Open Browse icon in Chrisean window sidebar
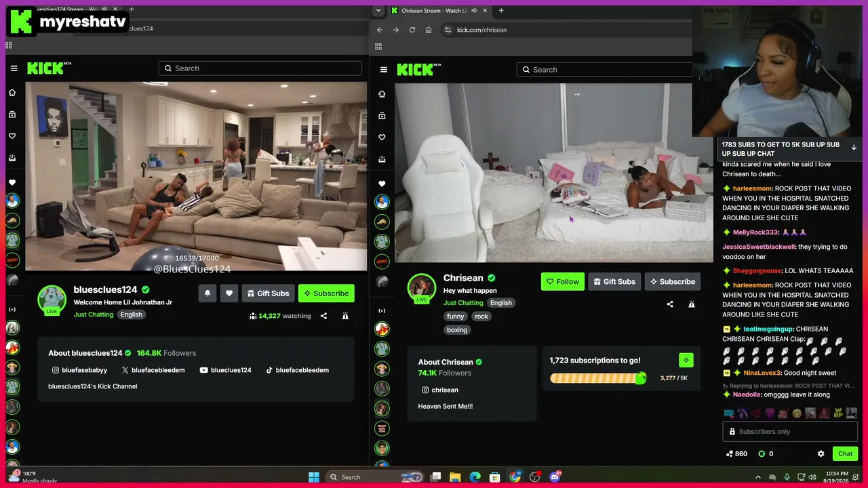868x488 pixels. 382,116
